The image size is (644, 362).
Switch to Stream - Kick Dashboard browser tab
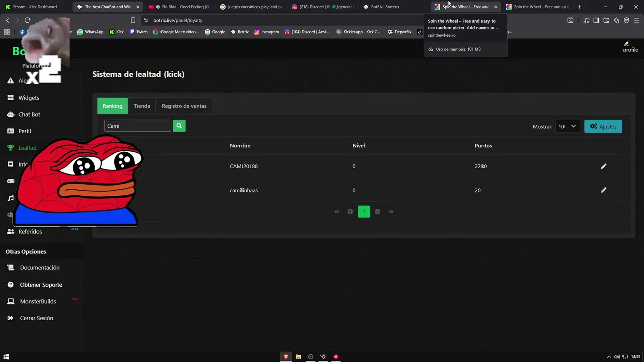[x=35, y=7]
